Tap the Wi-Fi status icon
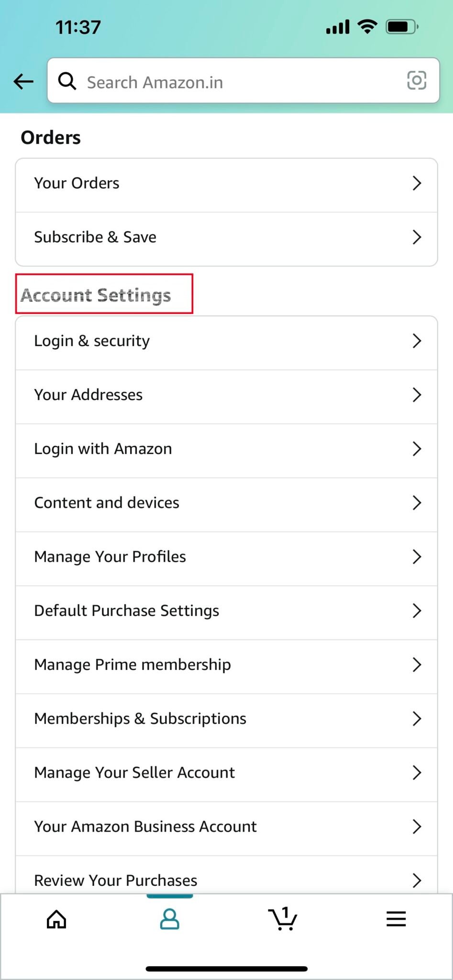This screenshot has width=453, height=980. tap(367, 27)
